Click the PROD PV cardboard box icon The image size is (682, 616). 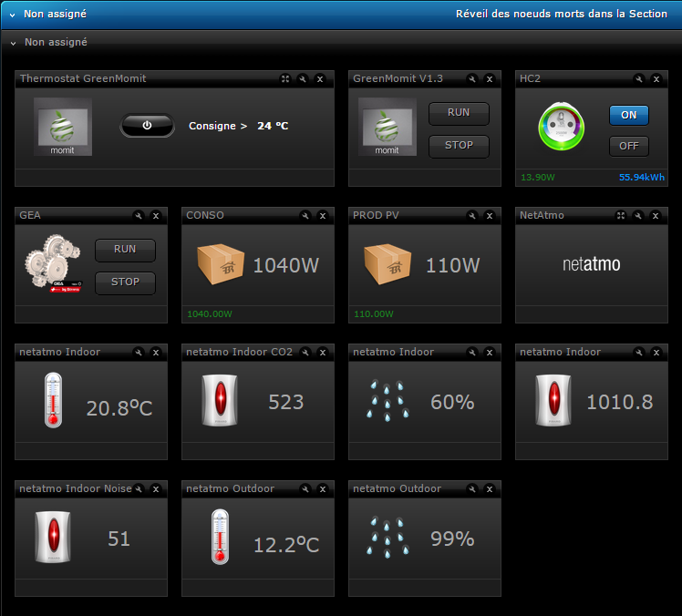(x=387, y=264)
